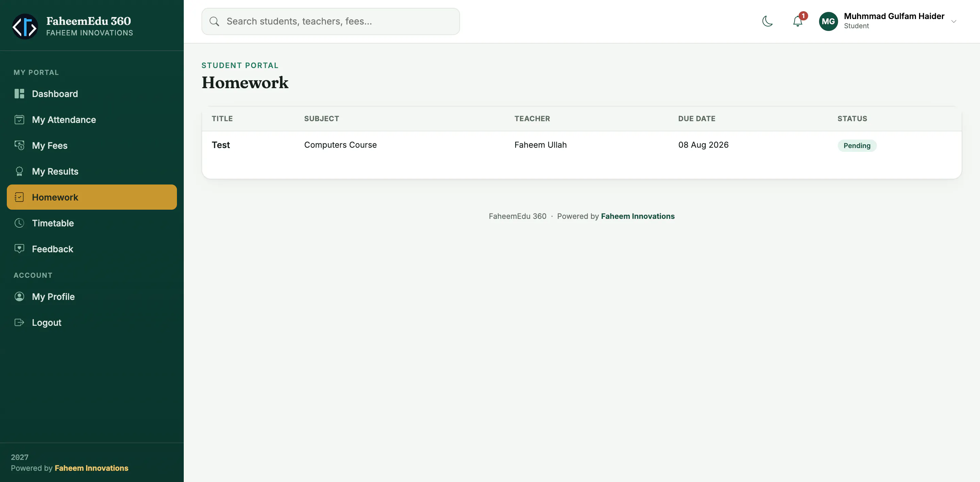
Task: Click the 'STUDENT PORTAL' label
Action: point(240,65)
